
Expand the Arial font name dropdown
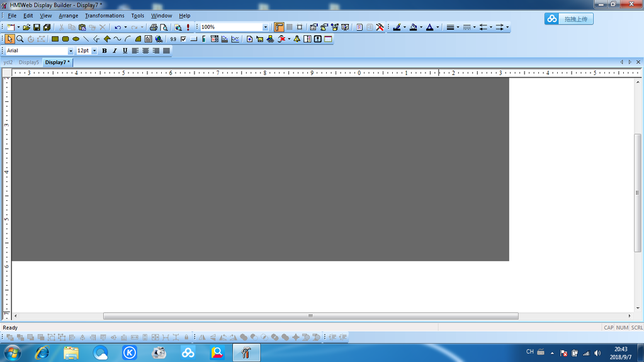tap(71, 51)
